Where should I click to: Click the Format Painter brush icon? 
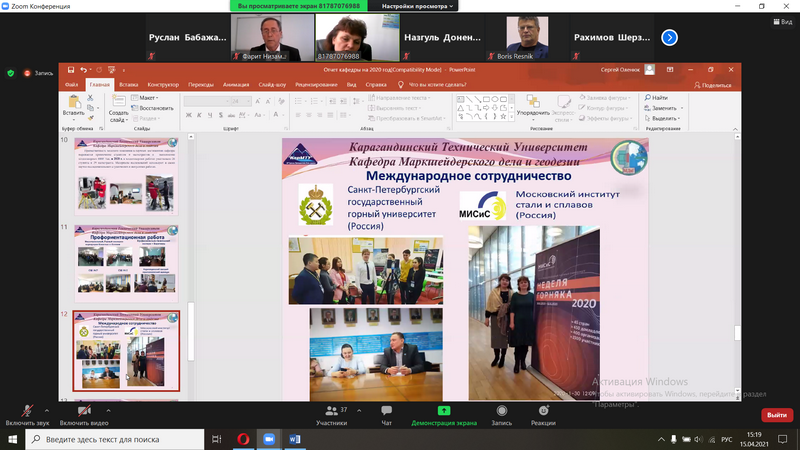pos(90,118)
